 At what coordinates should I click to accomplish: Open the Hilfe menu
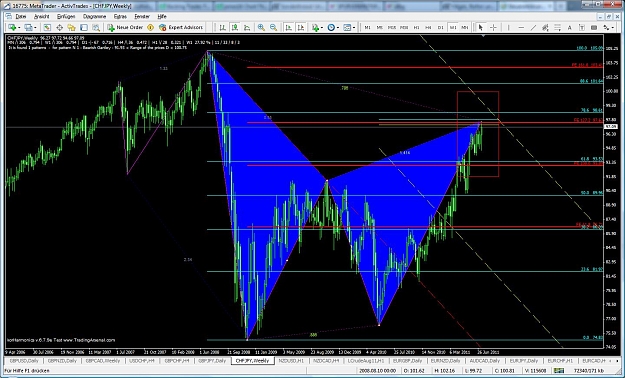162,16
